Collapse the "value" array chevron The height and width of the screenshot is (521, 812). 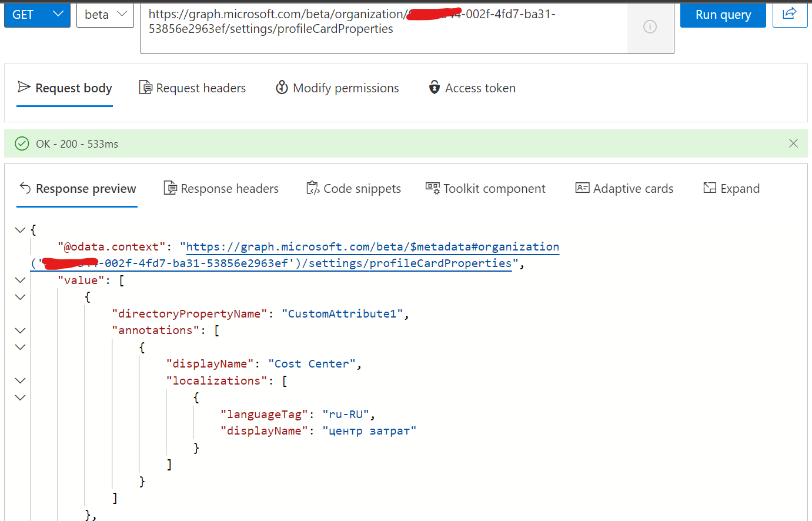tap(20, 280)
